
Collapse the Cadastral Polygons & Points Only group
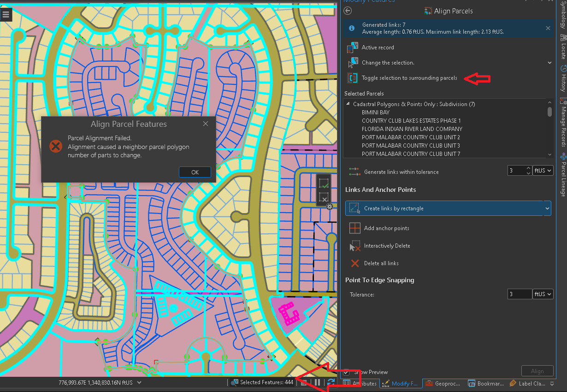click(348, 104)
